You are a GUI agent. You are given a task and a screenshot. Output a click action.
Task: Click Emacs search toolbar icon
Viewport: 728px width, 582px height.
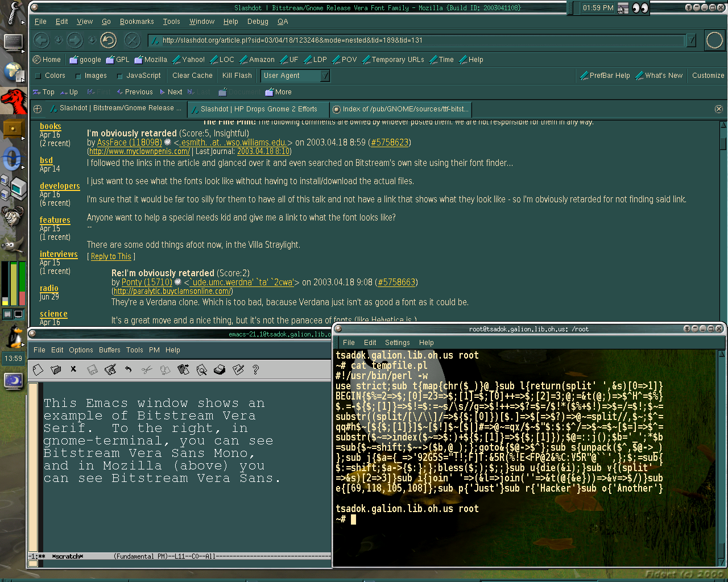coord(201,370)
